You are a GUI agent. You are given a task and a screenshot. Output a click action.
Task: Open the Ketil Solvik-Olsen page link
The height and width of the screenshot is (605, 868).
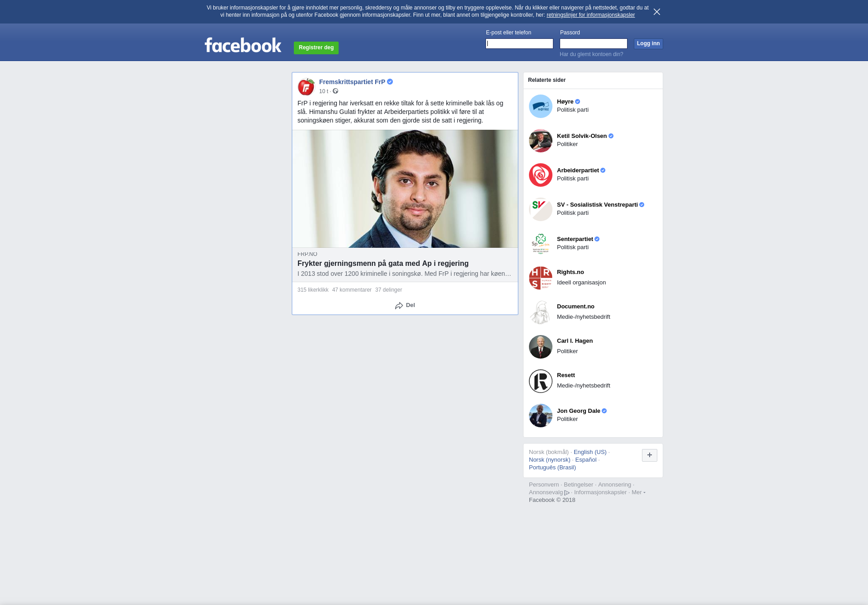coord(582,136)
